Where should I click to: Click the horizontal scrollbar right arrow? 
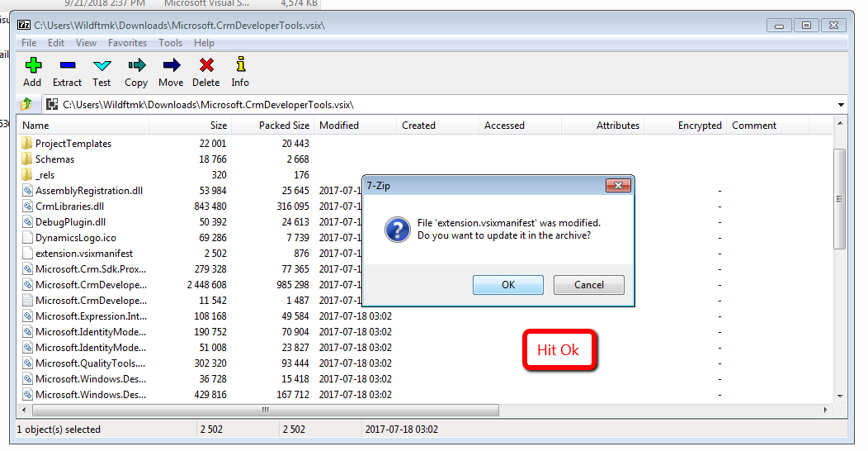click(x=825, y=410)
